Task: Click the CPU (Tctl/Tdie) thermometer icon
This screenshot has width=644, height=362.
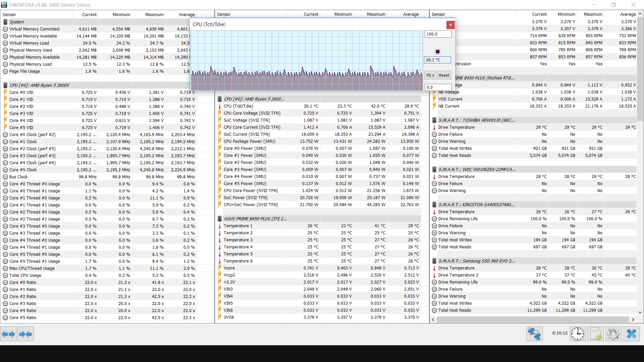Action: (220, 106)
